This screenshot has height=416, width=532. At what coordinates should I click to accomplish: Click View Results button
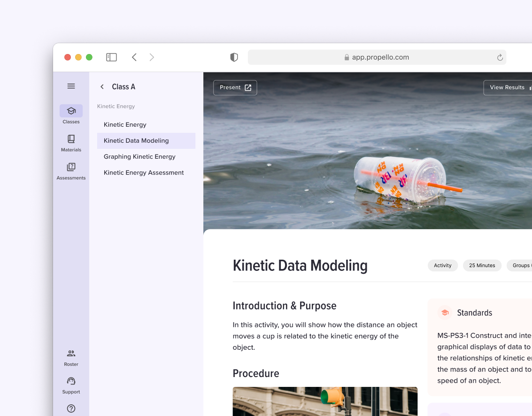pyautogui.click(x=508, y=87)
